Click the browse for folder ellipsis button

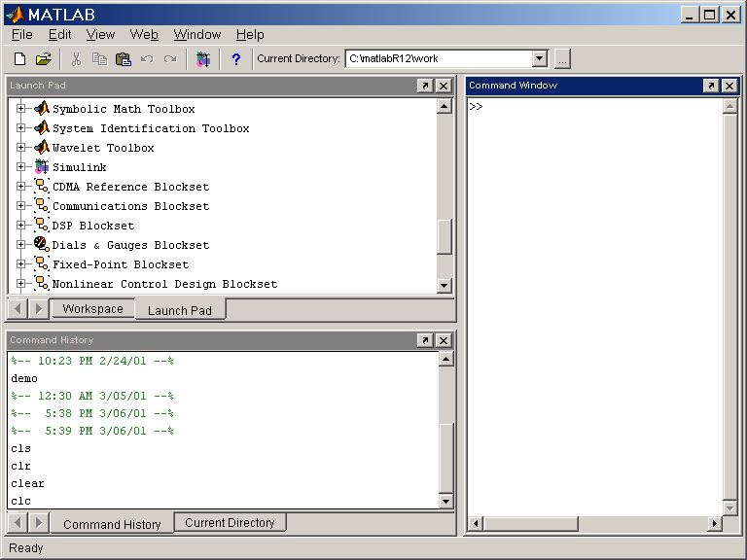(562, 59)
